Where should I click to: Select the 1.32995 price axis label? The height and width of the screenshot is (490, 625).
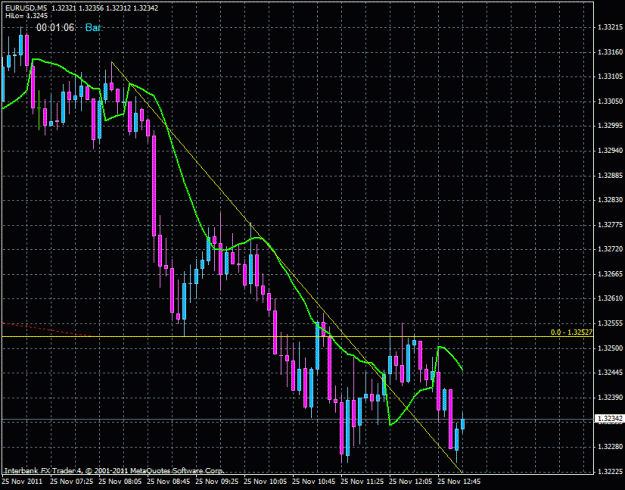(x=609, y=126)
